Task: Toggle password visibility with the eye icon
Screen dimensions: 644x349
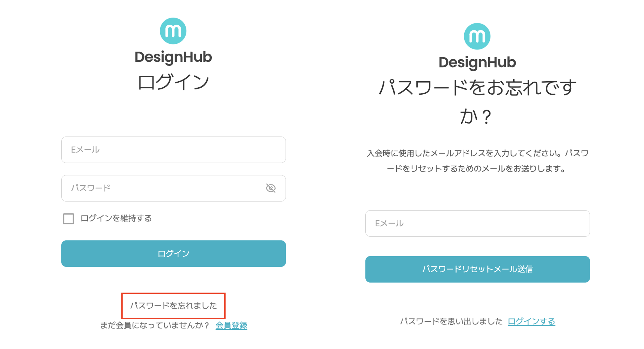Action: [271, 189]
